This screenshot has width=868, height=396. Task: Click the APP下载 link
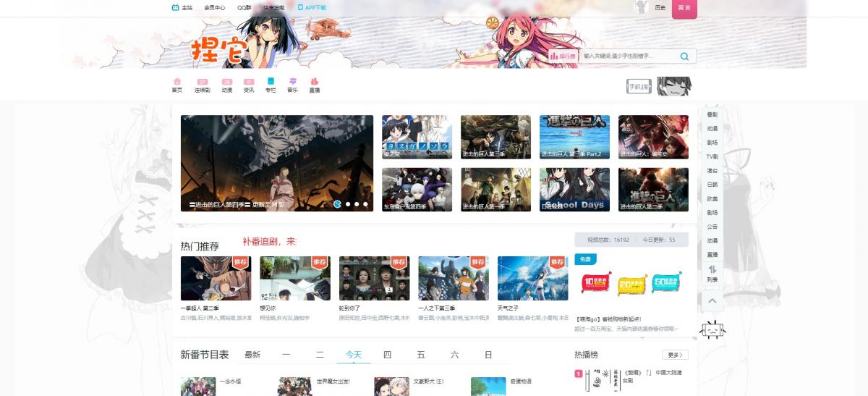(x=312, y=8)
